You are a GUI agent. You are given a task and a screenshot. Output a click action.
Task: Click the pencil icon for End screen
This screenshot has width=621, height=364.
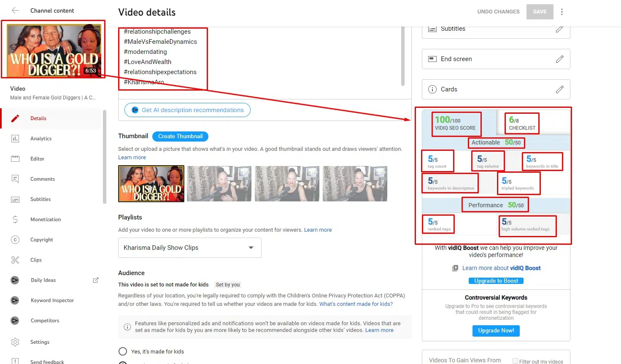tap(559, 59)
